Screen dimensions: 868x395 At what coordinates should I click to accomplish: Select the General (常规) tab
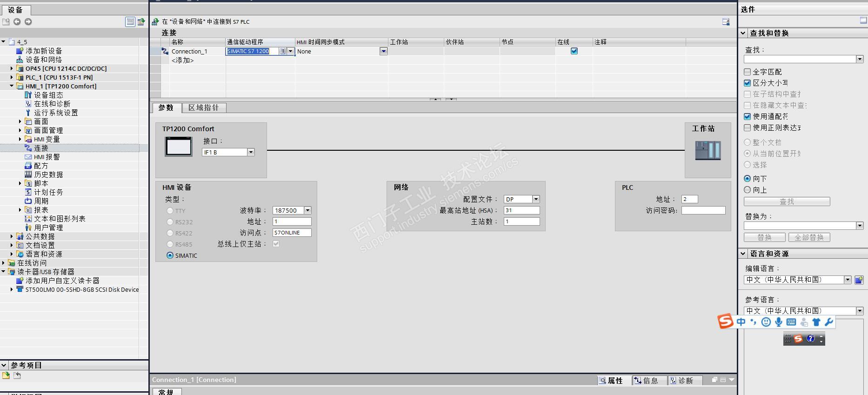coord(166,392)
